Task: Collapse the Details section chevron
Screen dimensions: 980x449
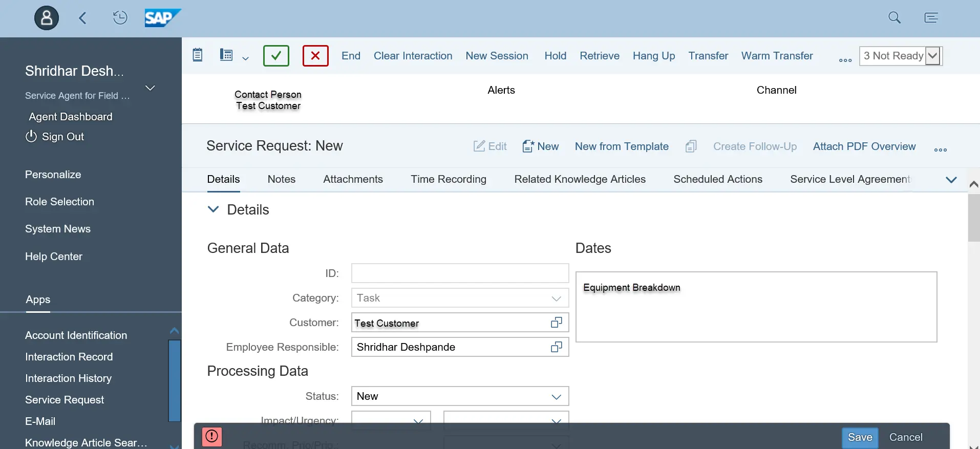Action: (214, 209)
